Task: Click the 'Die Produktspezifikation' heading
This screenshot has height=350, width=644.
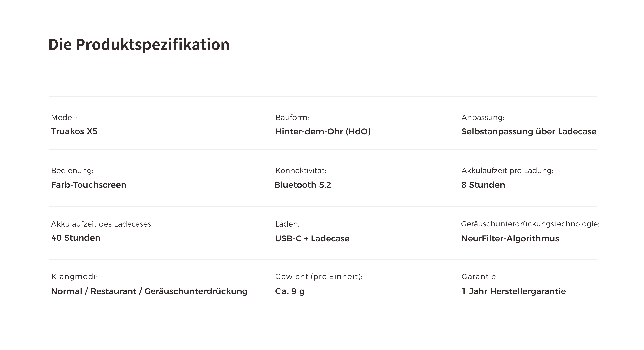Action: click(x=139, y=44)
